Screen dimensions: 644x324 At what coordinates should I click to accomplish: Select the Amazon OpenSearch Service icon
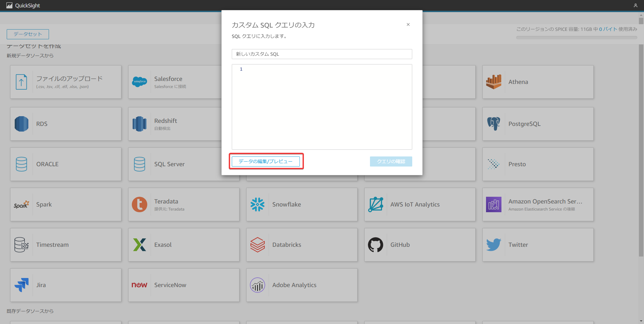tap(494, 204)
